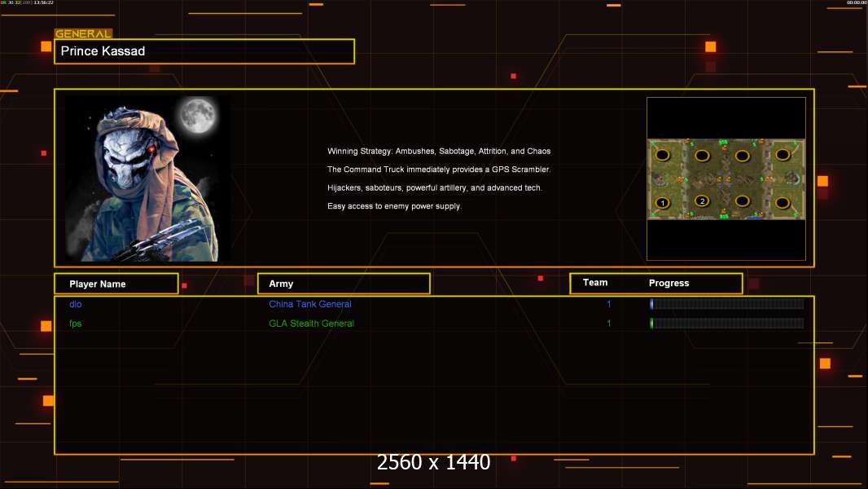868x489 pixels.
Task: Click the battlefield map preview thumbnail
Action: (x=726, y=178)
